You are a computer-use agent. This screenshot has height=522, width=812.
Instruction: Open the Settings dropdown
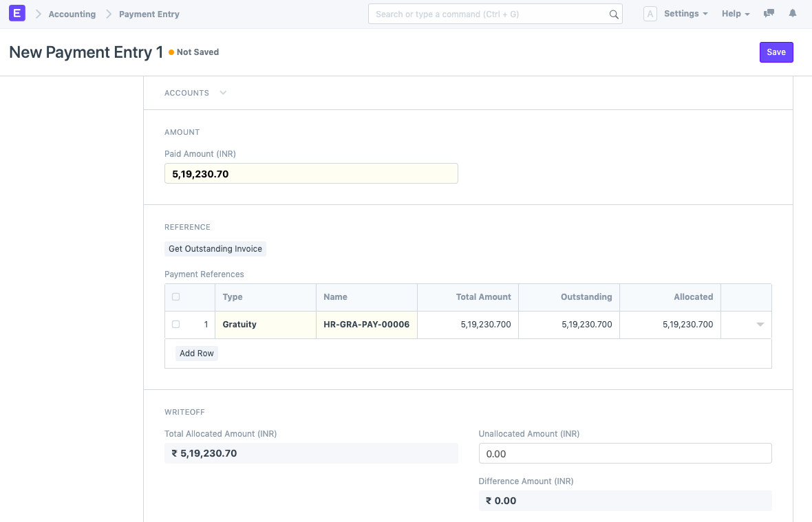(685, 13)
